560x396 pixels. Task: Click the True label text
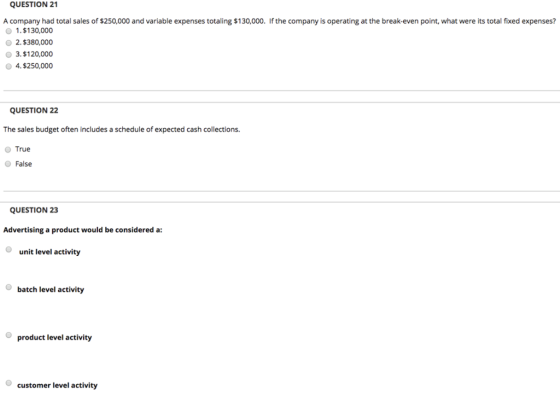[x=23, y=149]
